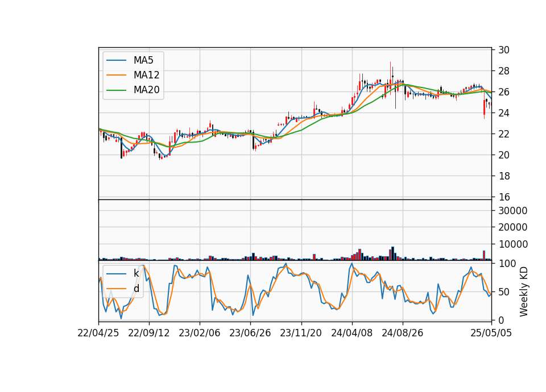Image resolution: width=546 pixels, height=392 pixels.
Task: Click the MA12 legend label
Action: coord(146,75)
